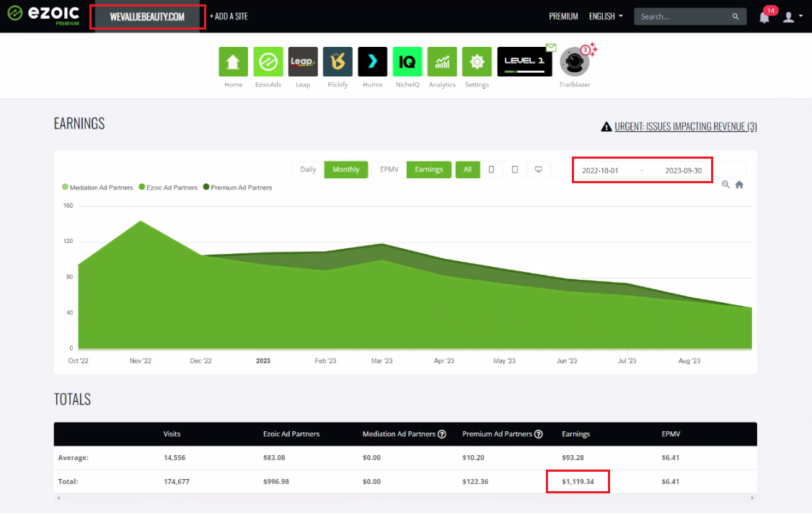812x515 pixels.
Task: Select average visits 14,556
Action: tap(175, 458)
